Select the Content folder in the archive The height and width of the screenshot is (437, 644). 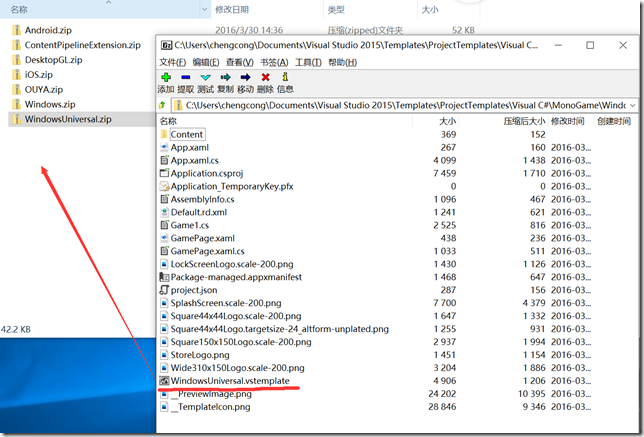click(186, 134)
